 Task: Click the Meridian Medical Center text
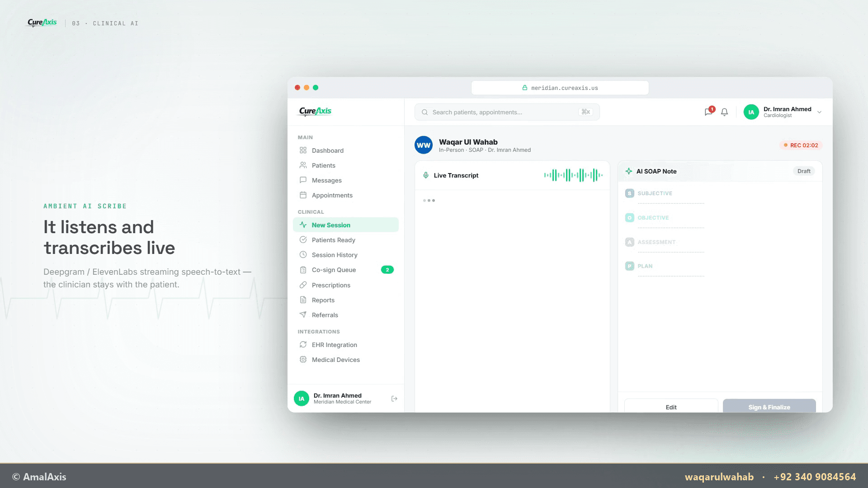point(343,402)
